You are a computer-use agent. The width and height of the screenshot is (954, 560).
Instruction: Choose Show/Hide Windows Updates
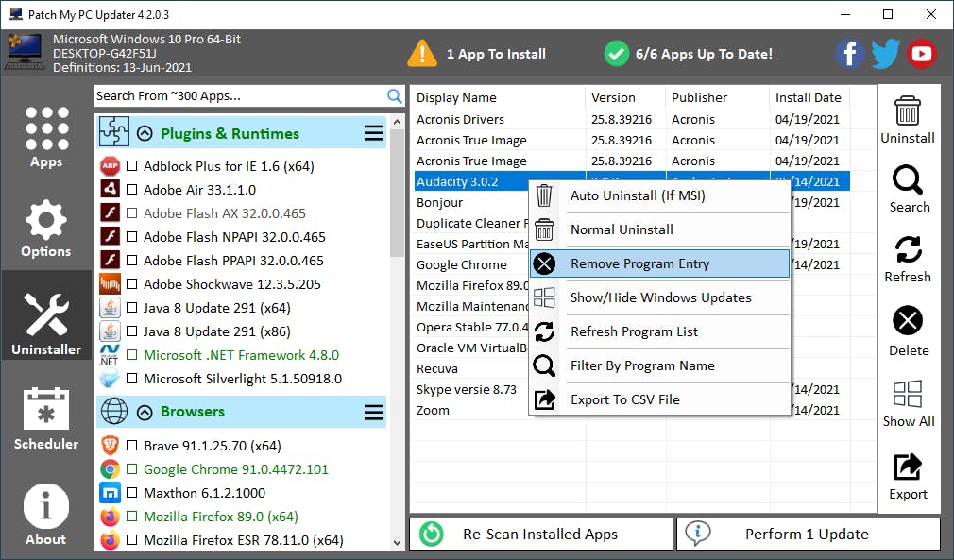tap(659, 297)
